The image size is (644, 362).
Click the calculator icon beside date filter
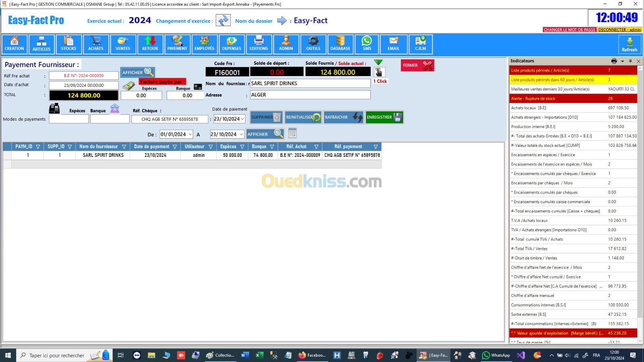click(293, 134)
